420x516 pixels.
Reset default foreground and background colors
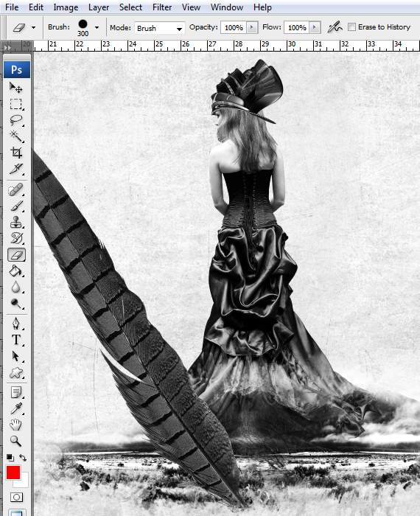pos(10,458)
